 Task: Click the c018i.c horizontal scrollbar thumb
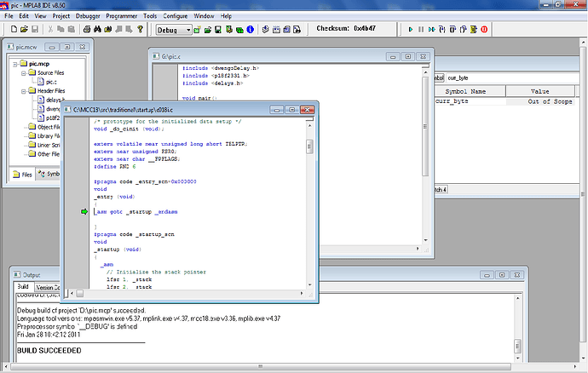coord(80,294)
